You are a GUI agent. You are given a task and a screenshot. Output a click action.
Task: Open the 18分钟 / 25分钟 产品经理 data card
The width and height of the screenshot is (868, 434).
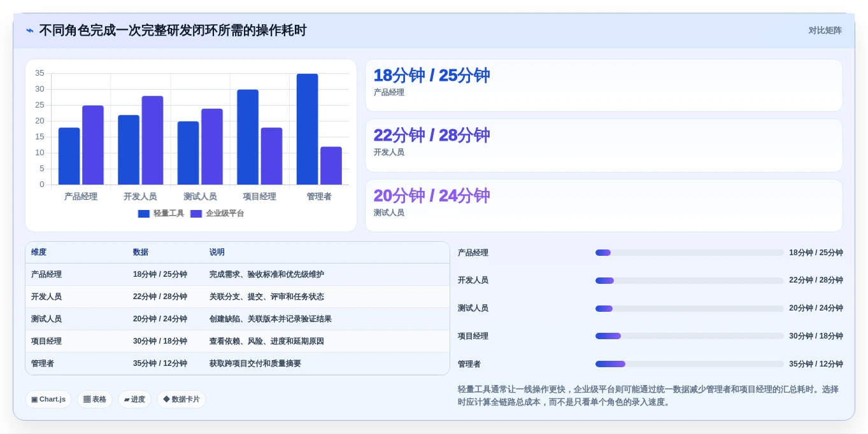pyautogui.click(x=604, y=85)
